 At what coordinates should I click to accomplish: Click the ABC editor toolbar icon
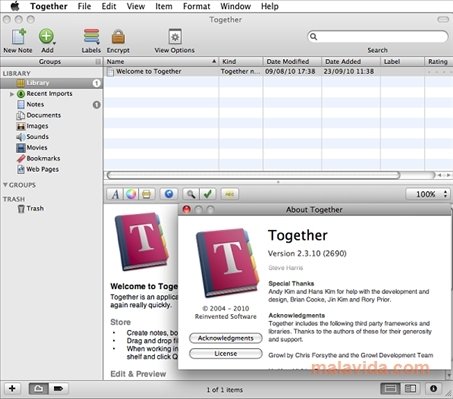pyautogui.click(x=230, y=194)
